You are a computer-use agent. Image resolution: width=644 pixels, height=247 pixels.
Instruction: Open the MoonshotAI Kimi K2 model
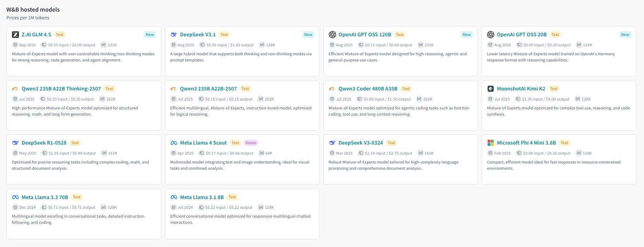(521, 89)
